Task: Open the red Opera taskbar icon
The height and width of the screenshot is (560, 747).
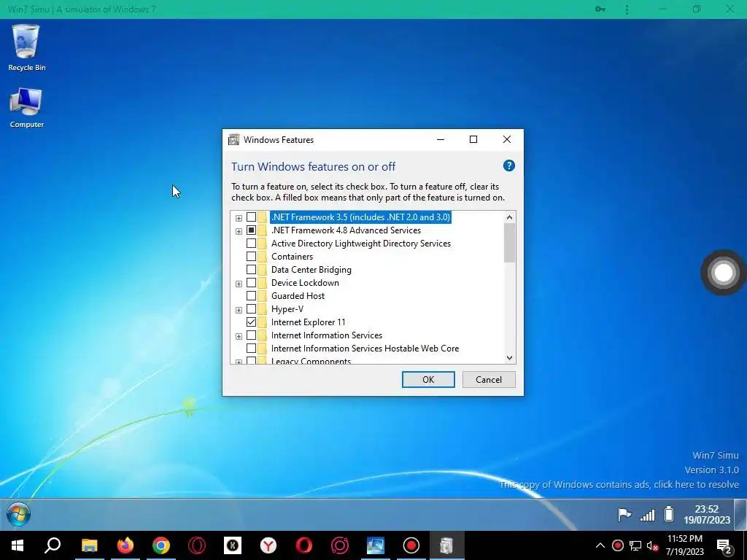Action: click(304, 545)
